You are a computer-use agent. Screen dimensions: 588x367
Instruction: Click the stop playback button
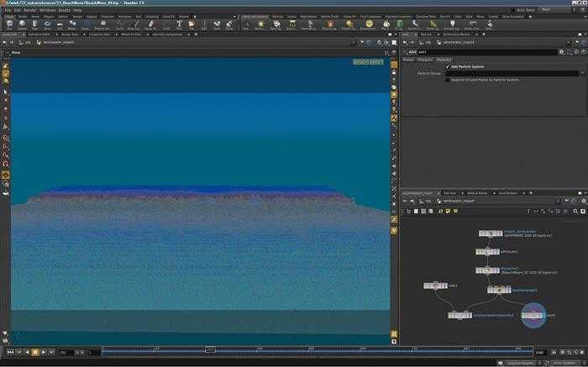pyautogui.click(x=35, y=353)
